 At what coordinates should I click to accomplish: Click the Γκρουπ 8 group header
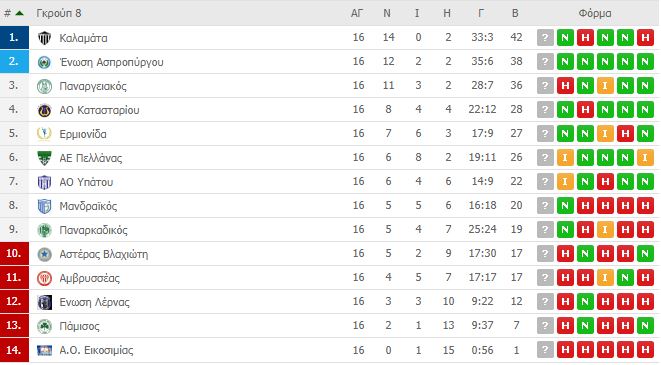click(x=59, y=13)
